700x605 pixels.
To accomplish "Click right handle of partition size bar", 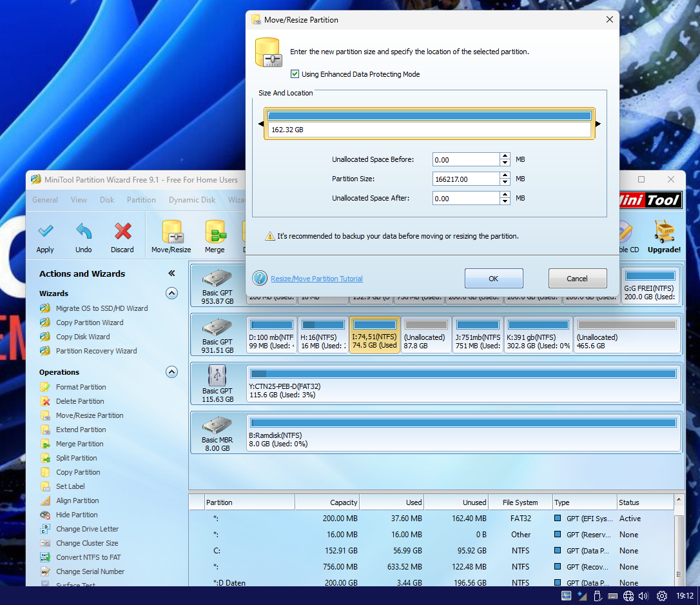I will (598, 124).
